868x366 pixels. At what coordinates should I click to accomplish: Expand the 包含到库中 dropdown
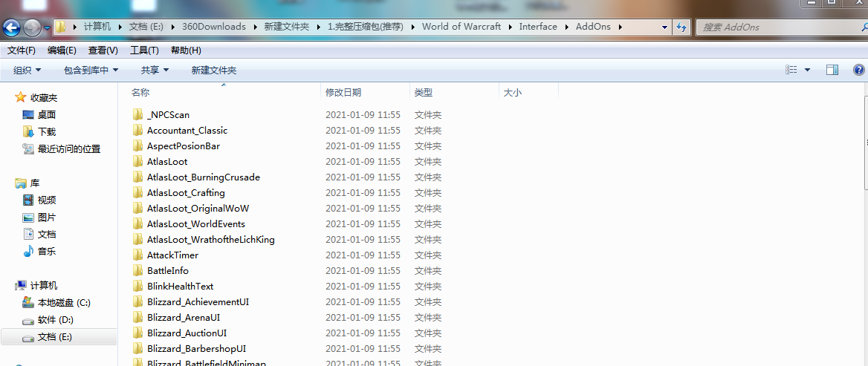[91, 70]
